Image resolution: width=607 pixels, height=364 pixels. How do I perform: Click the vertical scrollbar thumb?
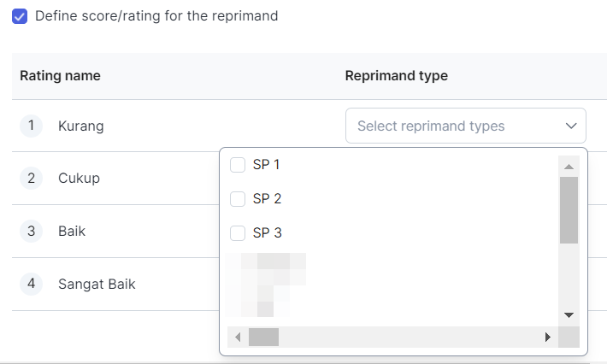click(x=569, y=209)
